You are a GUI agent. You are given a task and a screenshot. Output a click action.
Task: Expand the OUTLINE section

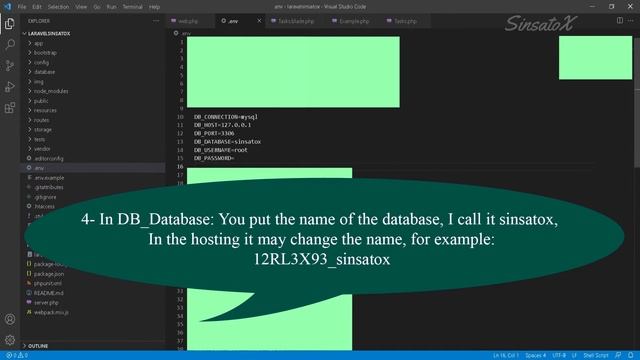[38, 346]
